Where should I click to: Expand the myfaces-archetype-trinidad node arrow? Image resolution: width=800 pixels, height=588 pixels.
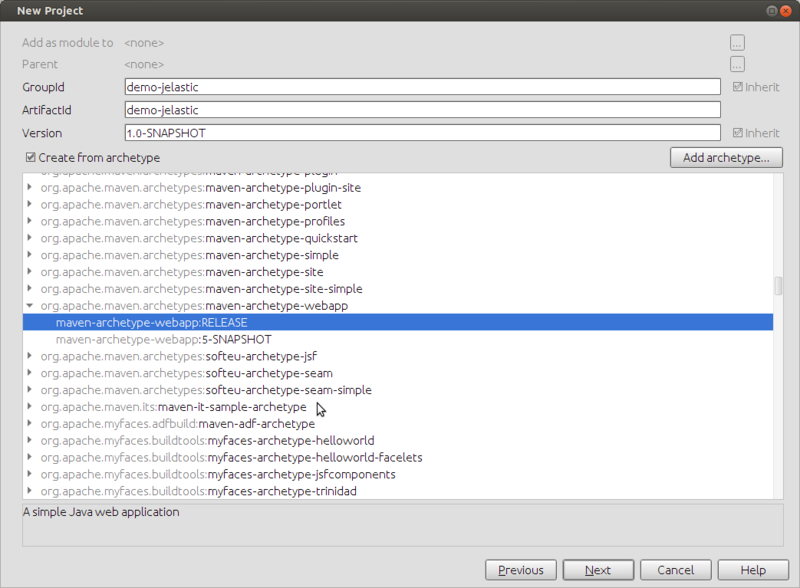coord(30,491)
